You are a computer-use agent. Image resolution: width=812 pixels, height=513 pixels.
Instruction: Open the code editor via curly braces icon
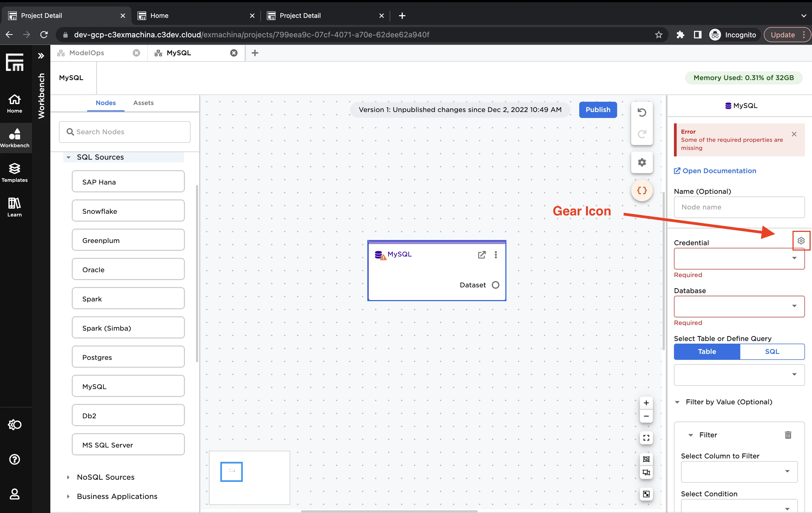642,190
